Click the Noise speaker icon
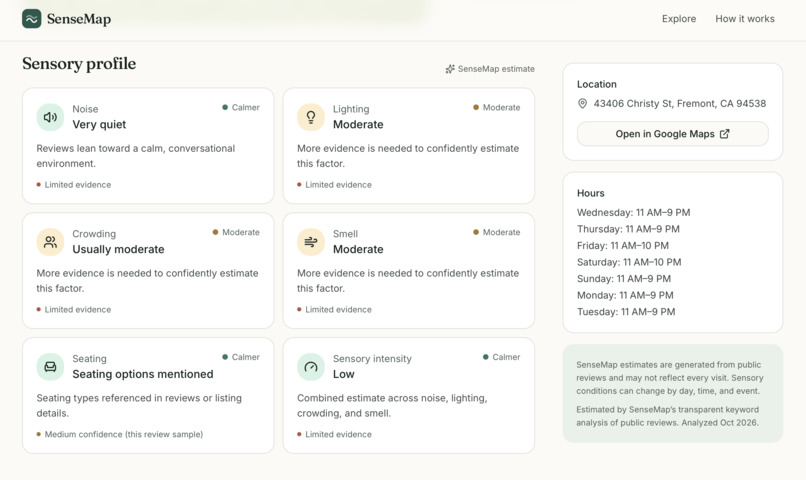 (50, 117)
